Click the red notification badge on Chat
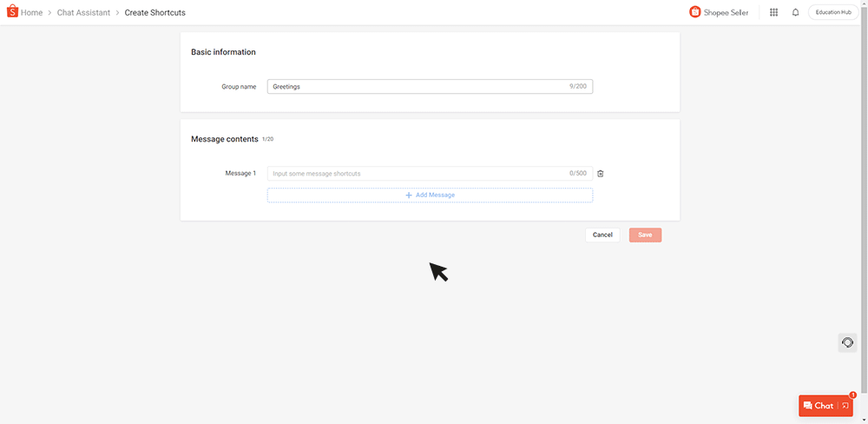The width and height of the screenshot is (868, 424). tap(853, 394)
